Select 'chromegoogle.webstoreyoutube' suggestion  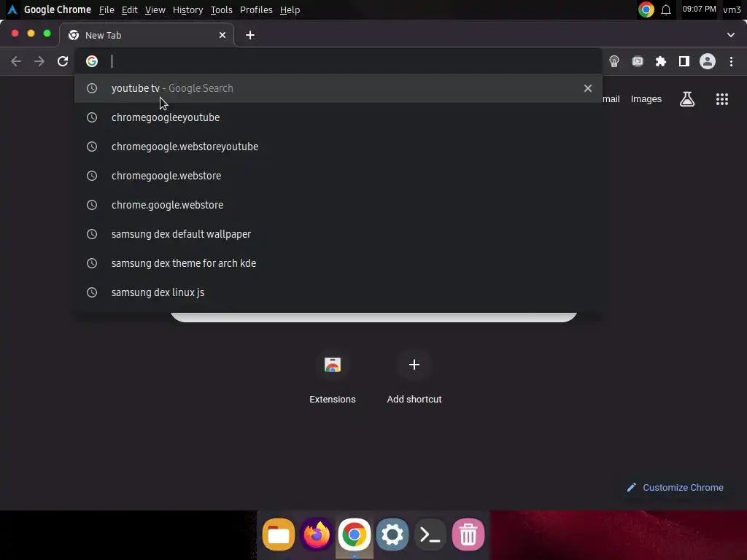(338, 147)
